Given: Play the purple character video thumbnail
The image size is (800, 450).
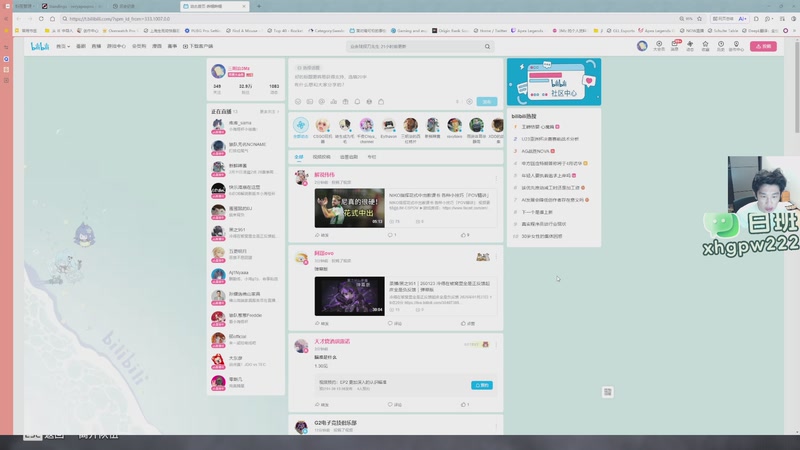Looking at the screenshot, I should click(x=349, y=296).
